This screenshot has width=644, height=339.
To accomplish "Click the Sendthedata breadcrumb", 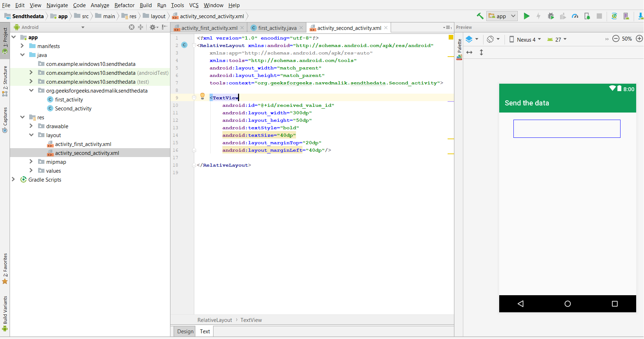I will [24, 16].
